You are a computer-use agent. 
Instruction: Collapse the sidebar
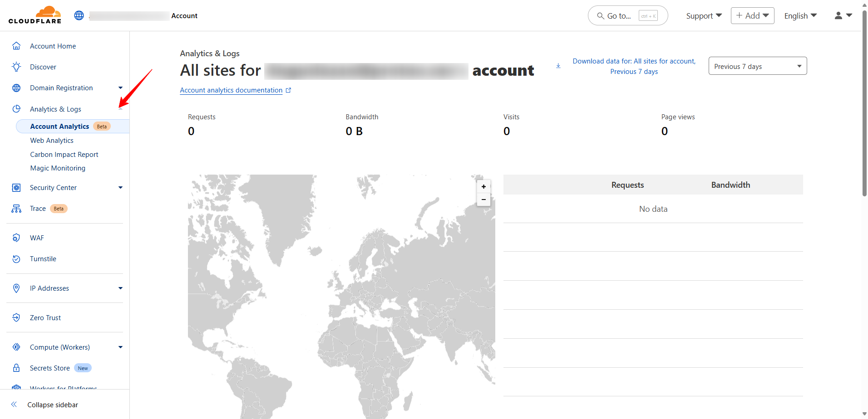(x=52, y=404)
